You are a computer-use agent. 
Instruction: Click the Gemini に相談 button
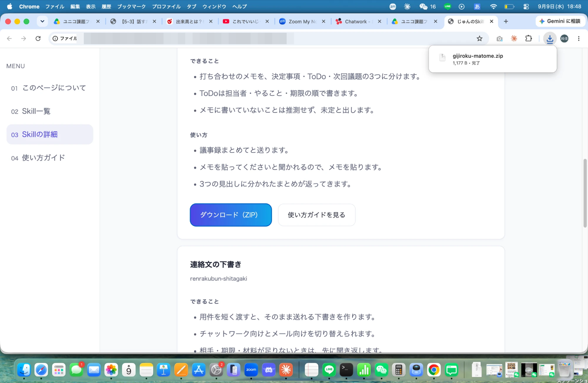pos(560,21)
